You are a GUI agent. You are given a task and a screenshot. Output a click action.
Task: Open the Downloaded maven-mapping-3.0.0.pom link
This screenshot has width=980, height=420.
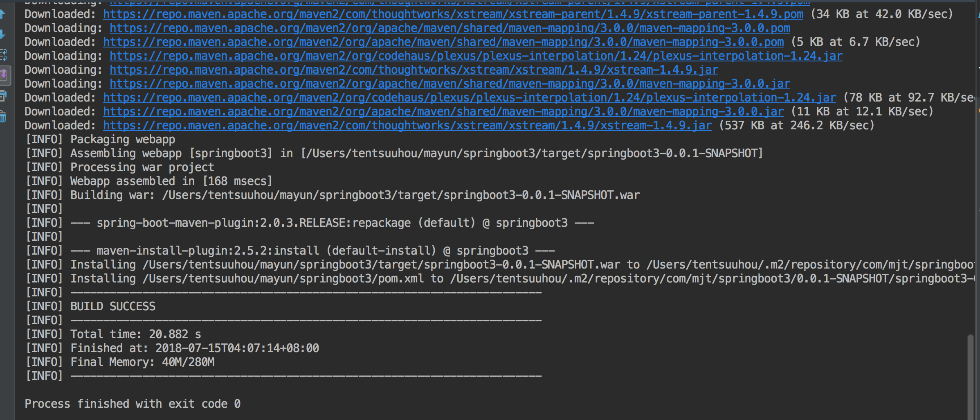click(443, 42)
